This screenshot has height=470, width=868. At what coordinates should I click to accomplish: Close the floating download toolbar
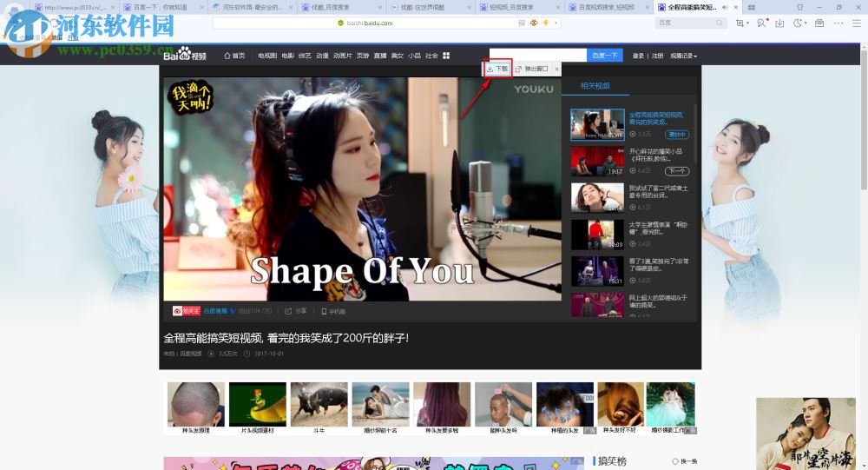point(557,69)
